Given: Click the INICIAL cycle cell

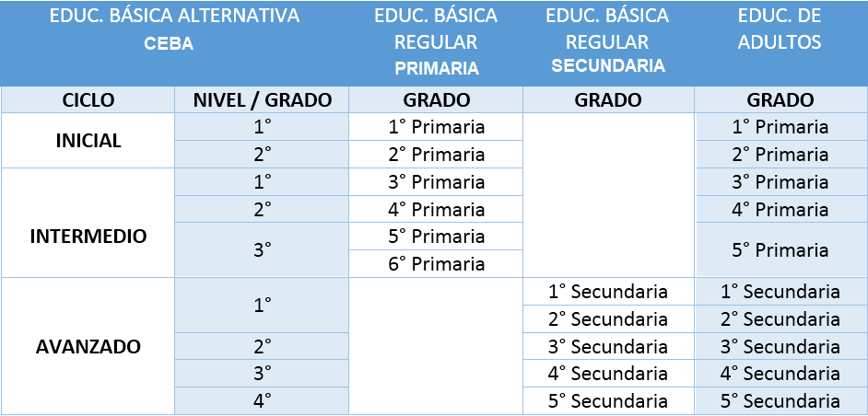Looking at the screenshot, I should tap(88, 141).
